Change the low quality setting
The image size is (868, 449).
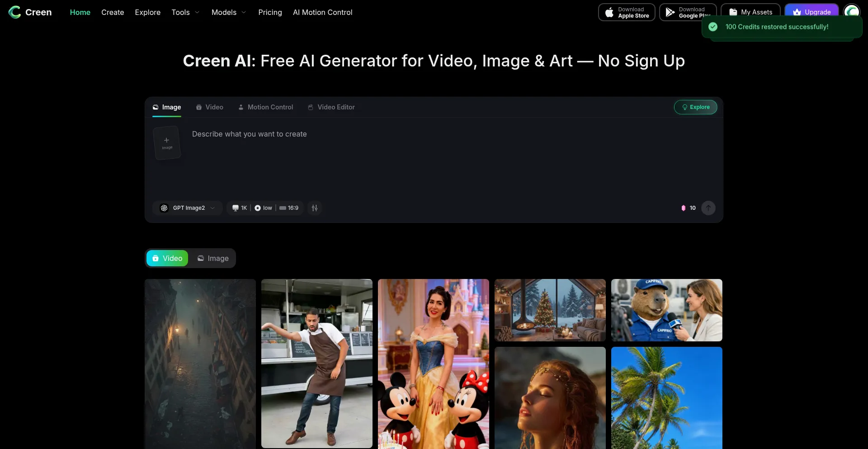[263, 208]
